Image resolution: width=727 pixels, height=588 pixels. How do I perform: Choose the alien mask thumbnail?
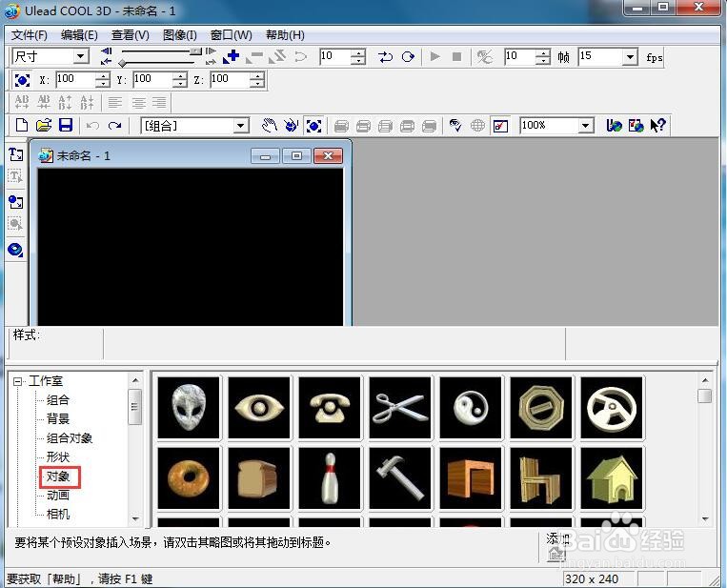189,408
